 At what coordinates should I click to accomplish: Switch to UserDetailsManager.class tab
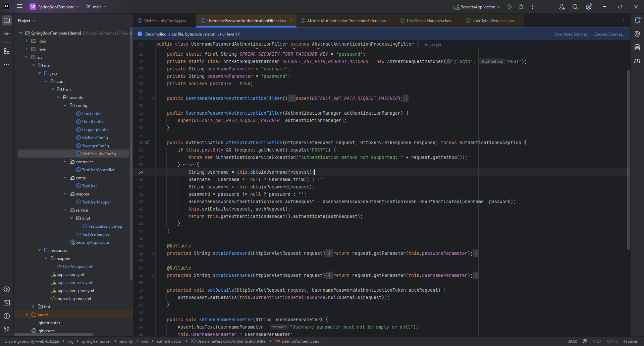(426, 20)
